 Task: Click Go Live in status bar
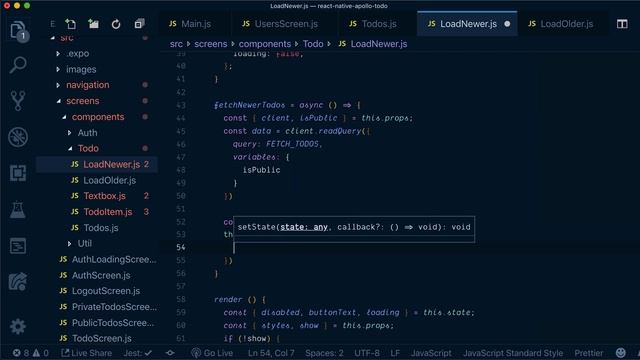click(212, 353)
